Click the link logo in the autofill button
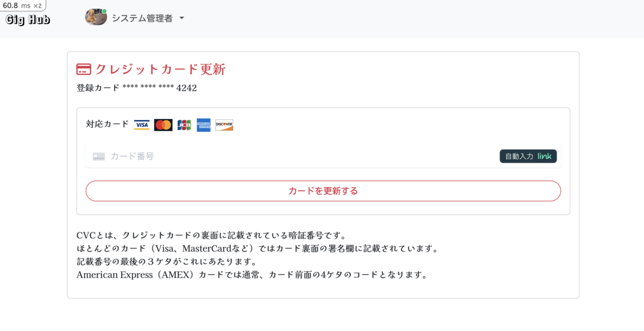The height and width of the screenshot is (331, 644). [x=544, y=156]
